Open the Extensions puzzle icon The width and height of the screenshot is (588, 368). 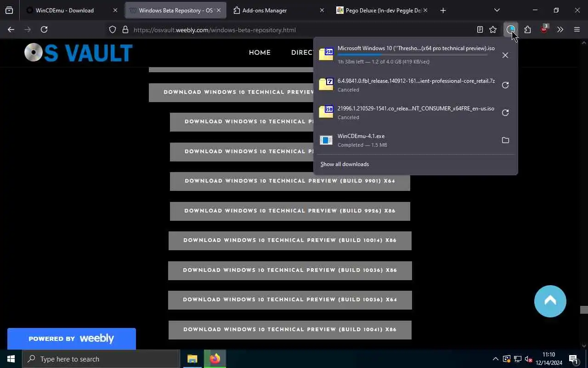point(527,30)
